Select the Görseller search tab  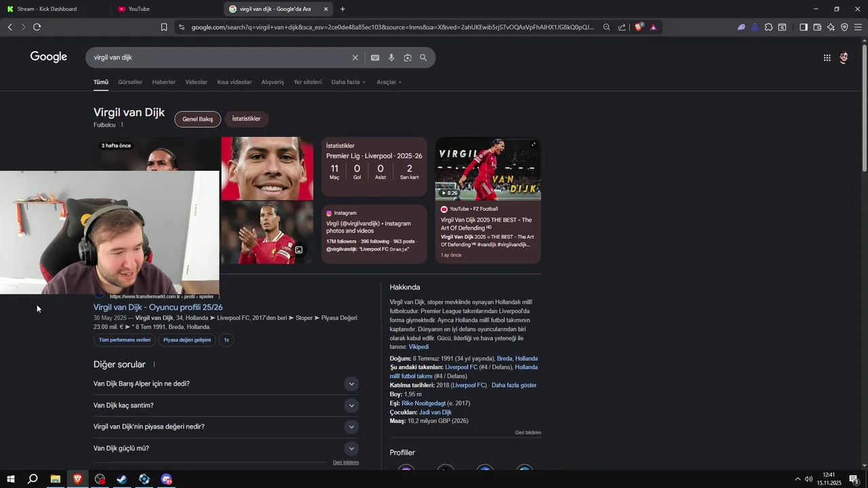[130, 82]
